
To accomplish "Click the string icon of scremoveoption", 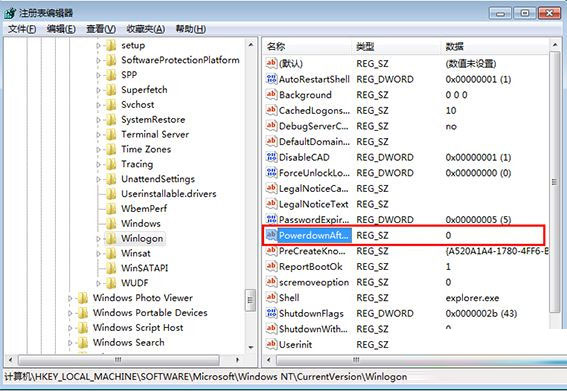I will (x=271, y=282).
